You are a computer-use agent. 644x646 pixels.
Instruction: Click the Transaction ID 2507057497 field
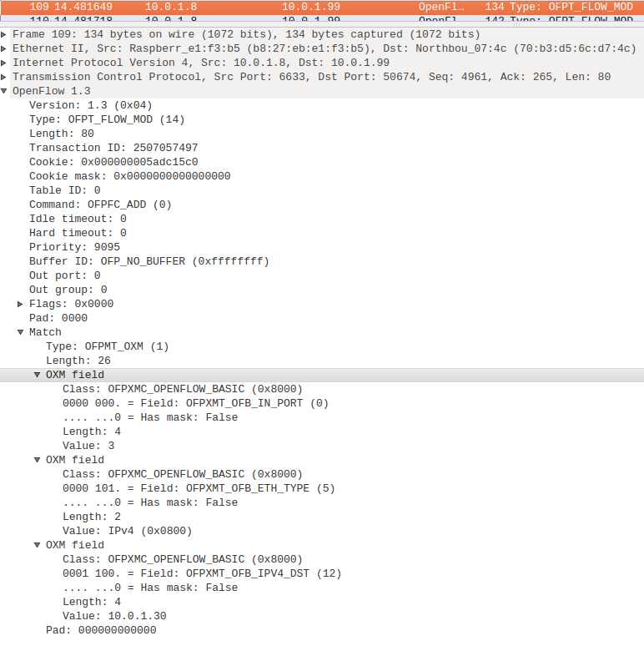[x=113, y=148]
